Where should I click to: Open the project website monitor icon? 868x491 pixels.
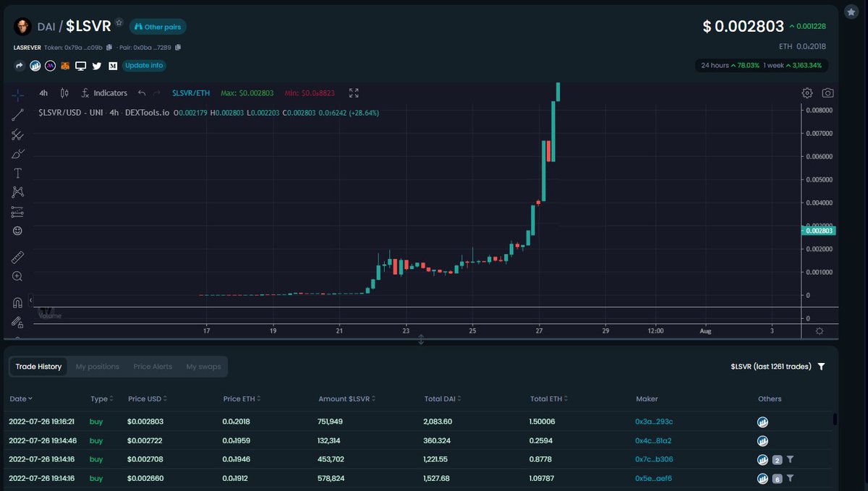[x=81, y=66]
